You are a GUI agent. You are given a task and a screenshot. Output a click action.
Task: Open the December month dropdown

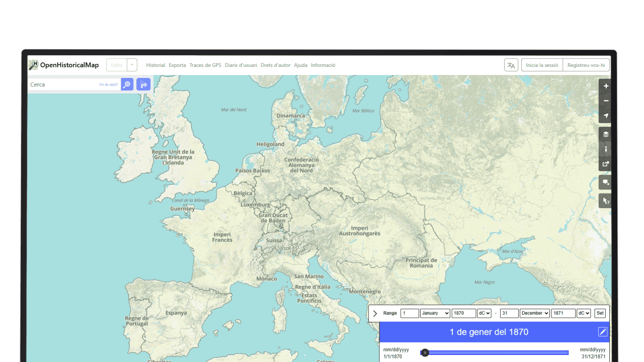click(534, 313)
